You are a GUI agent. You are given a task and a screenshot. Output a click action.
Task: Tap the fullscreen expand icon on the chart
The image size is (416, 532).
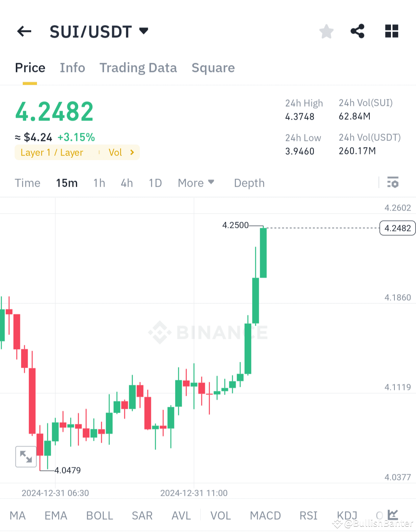(26, 457)
